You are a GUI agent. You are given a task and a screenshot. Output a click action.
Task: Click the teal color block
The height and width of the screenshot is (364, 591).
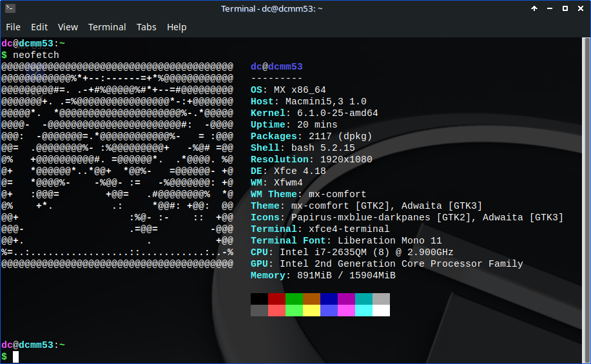coord(363,299)
